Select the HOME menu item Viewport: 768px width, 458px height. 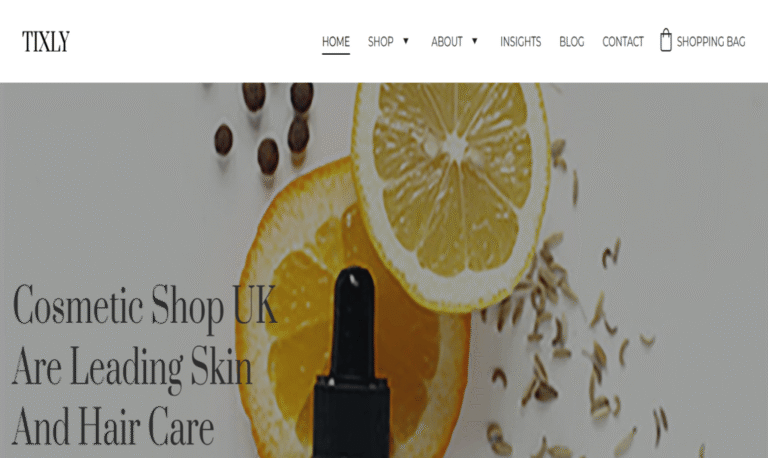(x=336, y=42)
